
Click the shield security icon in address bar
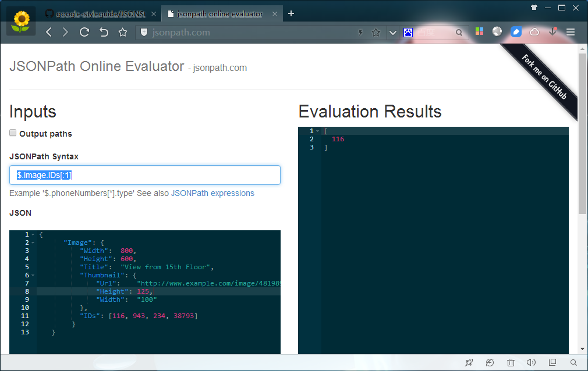click(144, 33)
